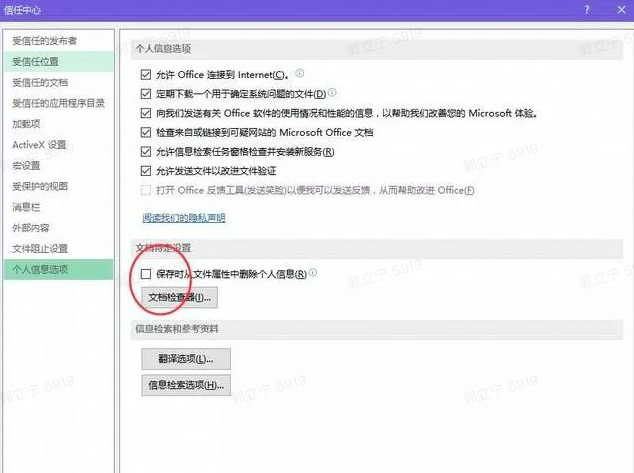Open 受信任的发布者 category

44,41
